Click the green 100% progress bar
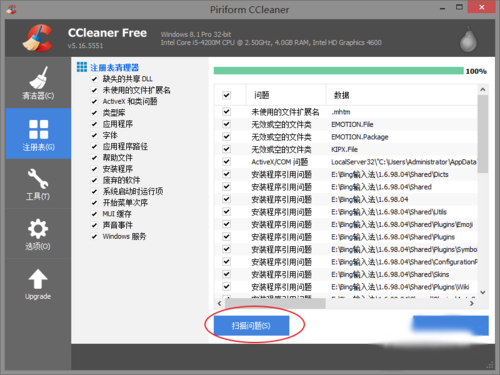The image size is (500, 375). point(339,71)
